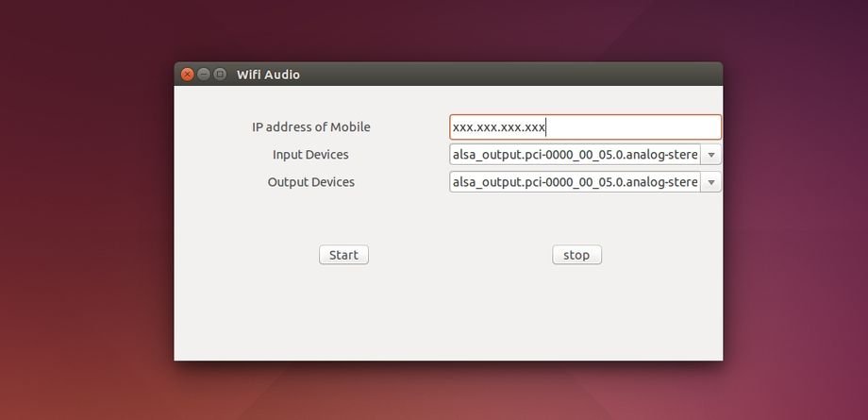Click the Output Devices dropdown arrow
This screenshot has width=868, height=420.
click(711, 182)
